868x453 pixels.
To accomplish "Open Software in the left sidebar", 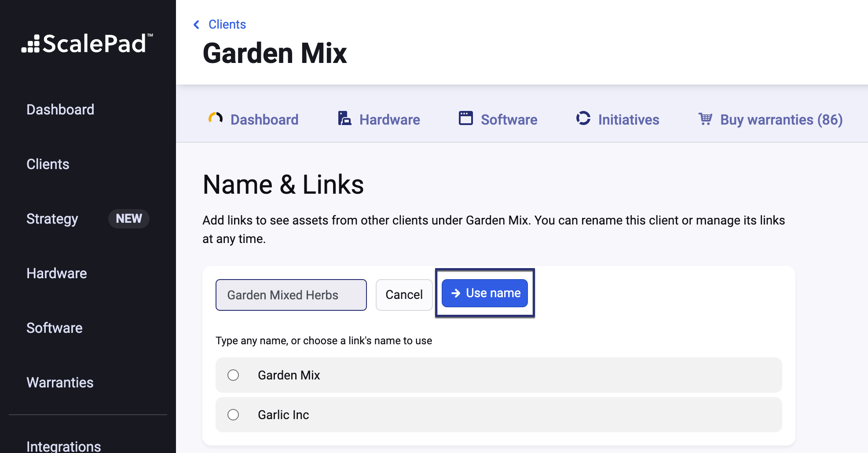I will click(x=55, y=328).
